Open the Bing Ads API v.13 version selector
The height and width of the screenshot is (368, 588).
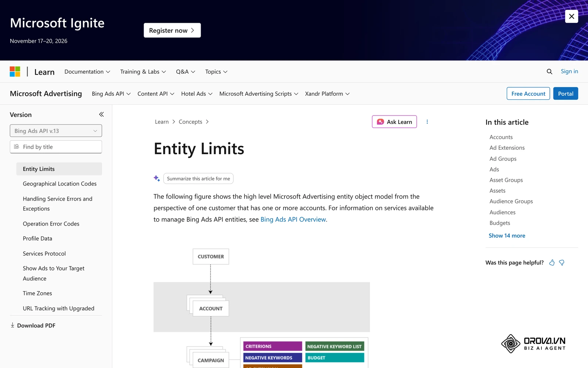tap(56, 131)
